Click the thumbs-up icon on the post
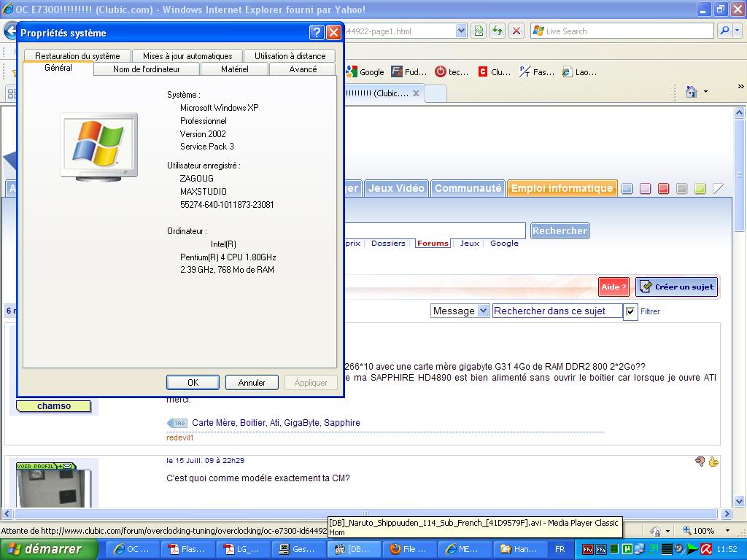This screenshot has height=560, width=747. pos(713,462)
